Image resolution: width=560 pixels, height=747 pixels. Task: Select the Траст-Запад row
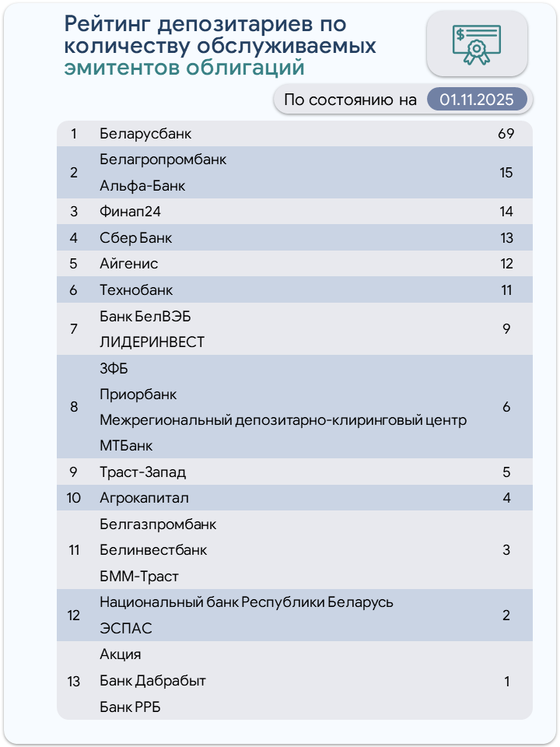(x=143, y=472)
